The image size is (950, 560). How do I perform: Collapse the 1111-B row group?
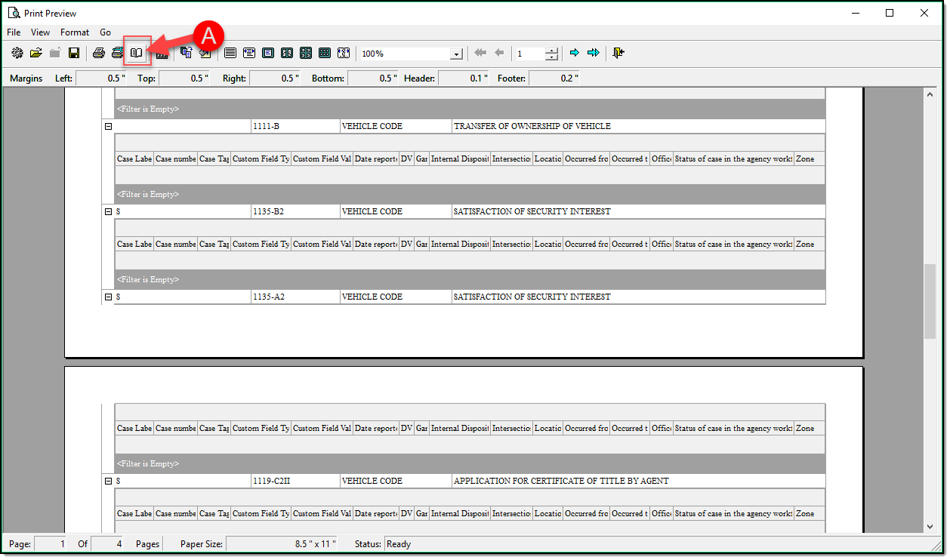pos(108,127)
